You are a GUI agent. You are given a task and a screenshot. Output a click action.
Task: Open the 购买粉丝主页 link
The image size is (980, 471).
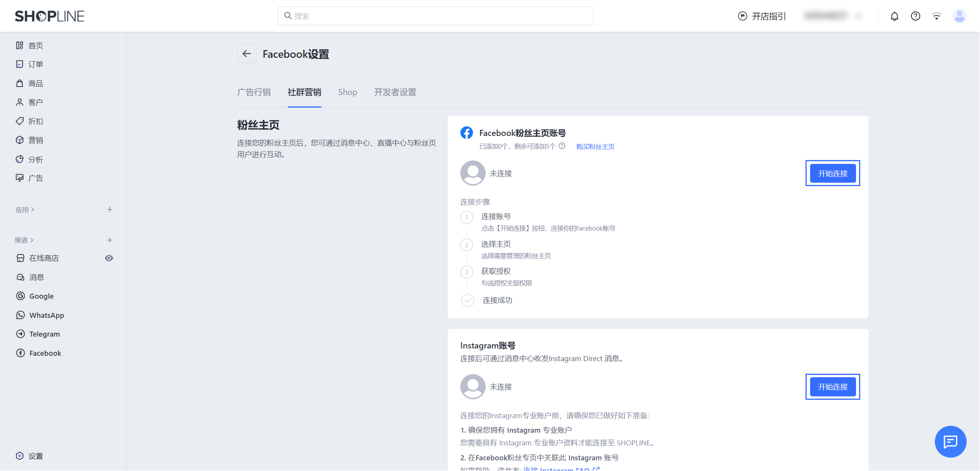click(x=595, y=147)
